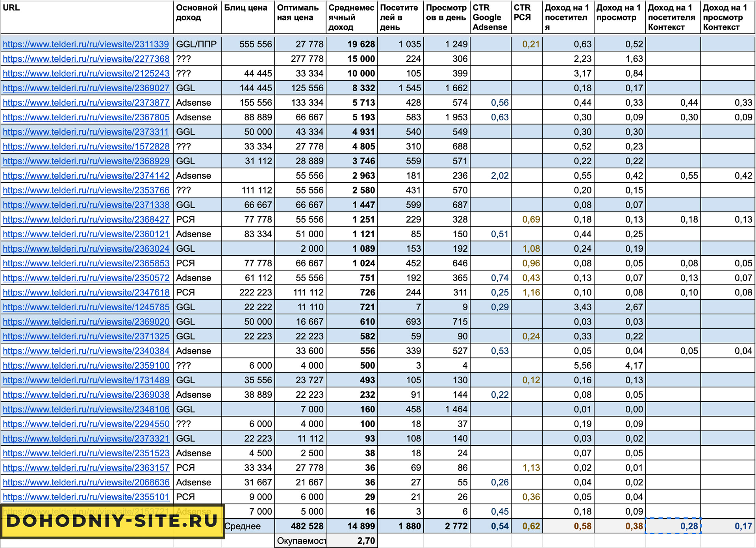Open the link viewsite/2363157
The image size is (756, 548).
(86, 467)
